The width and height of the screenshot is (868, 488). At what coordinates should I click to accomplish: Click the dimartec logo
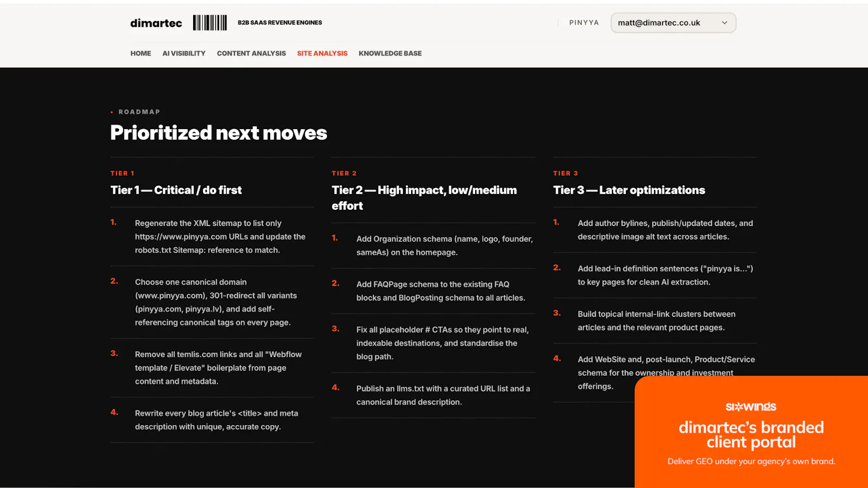(156, 23)
